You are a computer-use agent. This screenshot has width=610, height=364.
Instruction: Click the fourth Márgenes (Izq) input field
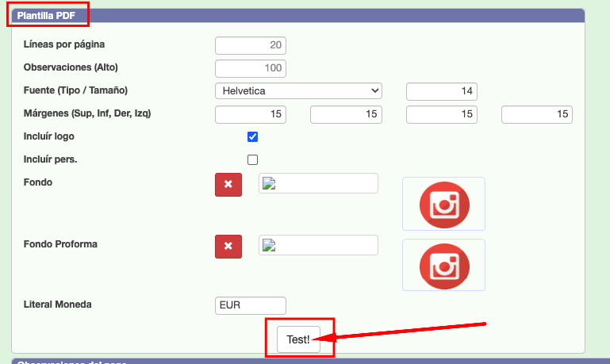[537, 114]
